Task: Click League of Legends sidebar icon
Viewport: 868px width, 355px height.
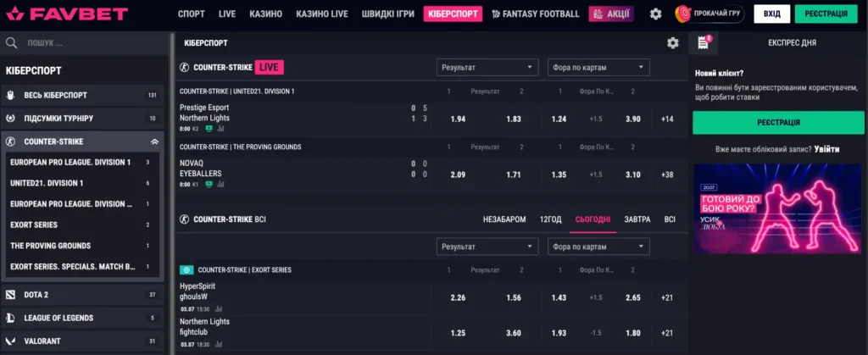Action: (10, 318)
